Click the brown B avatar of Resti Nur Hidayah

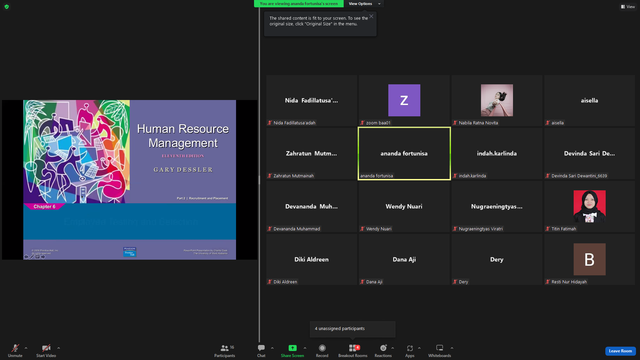589,259
